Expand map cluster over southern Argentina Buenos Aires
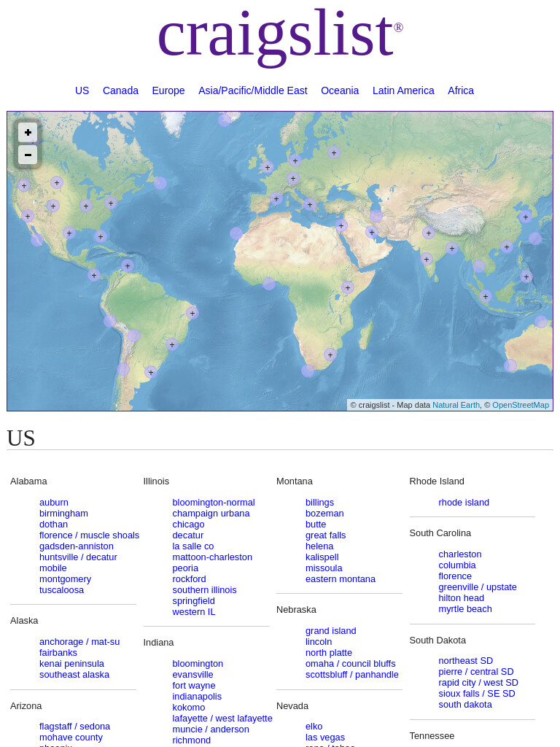This screenshot has width=560, height=747. (x=151, y=372)
